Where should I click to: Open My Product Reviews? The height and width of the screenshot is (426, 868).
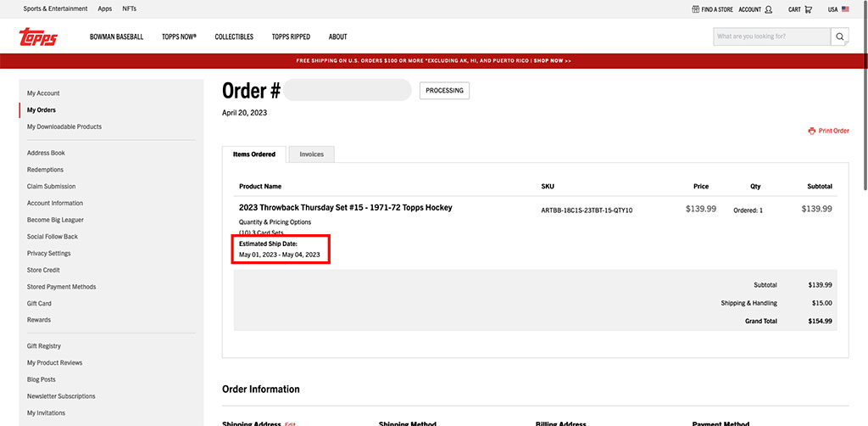[x=55, y=362]
